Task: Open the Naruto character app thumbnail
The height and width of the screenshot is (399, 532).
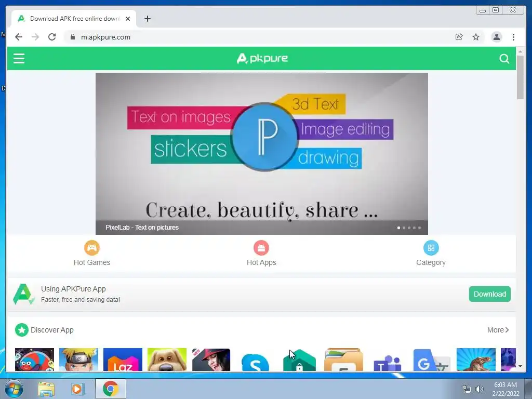Action: click(x=78, y=360)
